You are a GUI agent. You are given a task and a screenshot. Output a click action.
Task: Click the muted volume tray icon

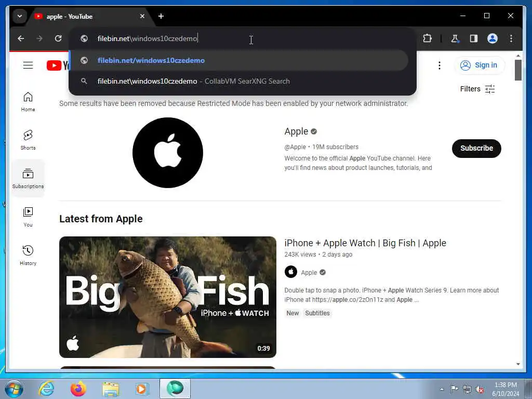click(480, 389)
